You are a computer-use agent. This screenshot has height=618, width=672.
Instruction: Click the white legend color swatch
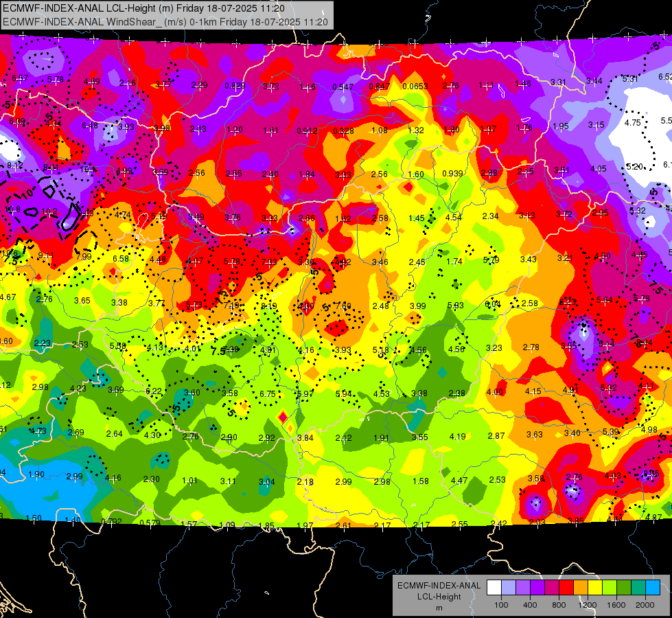click(494, 588)
